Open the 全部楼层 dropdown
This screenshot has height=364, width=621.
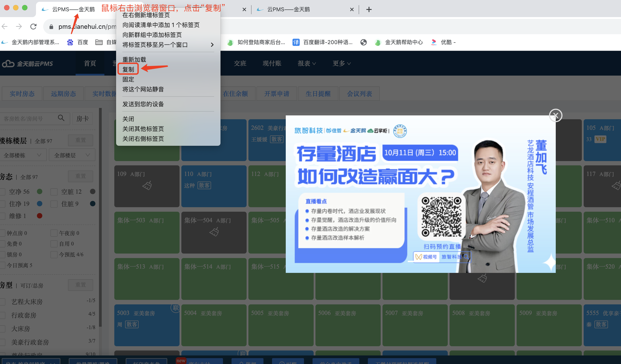click(72, 155)
